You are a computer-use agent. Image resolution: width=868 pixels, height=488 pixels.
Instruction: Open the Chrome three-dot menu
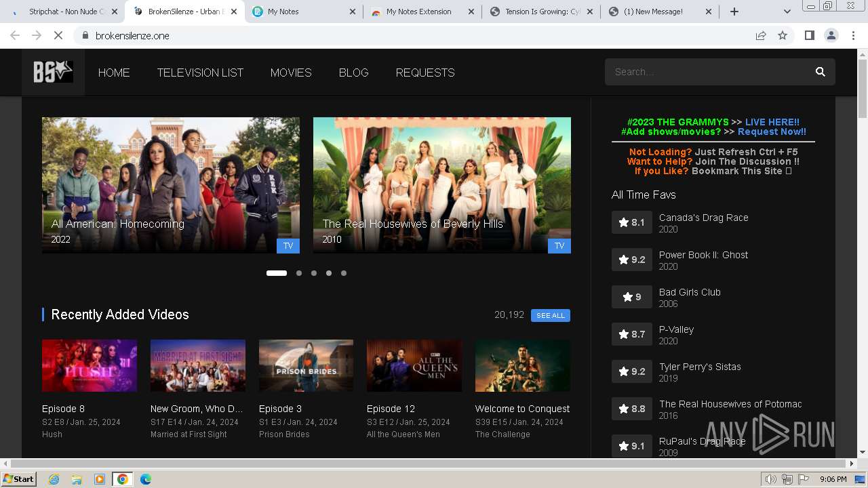point(853,36)
